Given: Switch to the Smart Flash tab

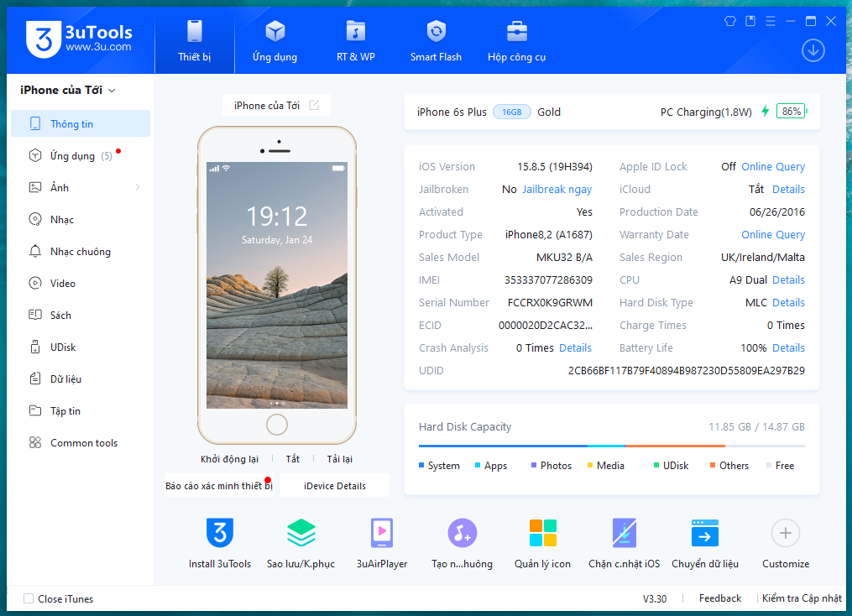Looking at the screenshot, I should [x=436, y=41].
